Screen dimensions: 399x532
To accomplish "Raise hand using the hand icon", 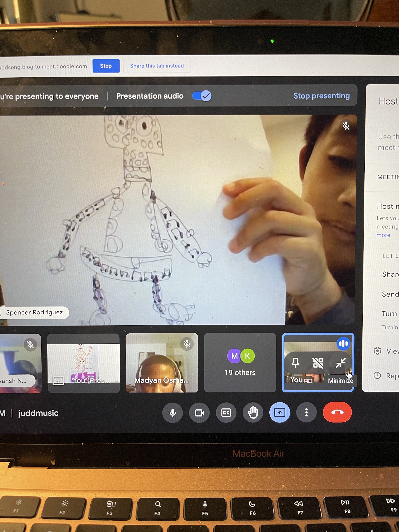I will point(253,413).
